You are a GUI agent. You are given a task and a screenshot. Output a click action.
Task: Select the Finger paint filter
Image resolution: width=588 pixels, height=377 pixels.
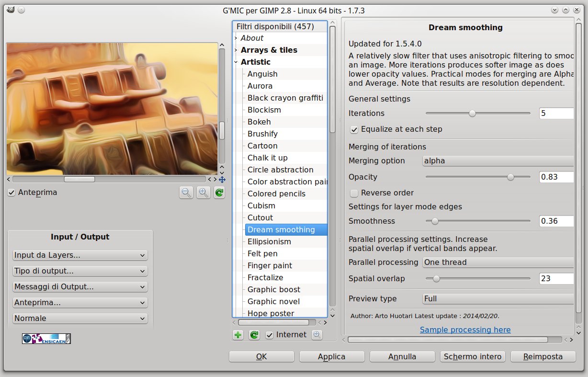tap(270, 266)
